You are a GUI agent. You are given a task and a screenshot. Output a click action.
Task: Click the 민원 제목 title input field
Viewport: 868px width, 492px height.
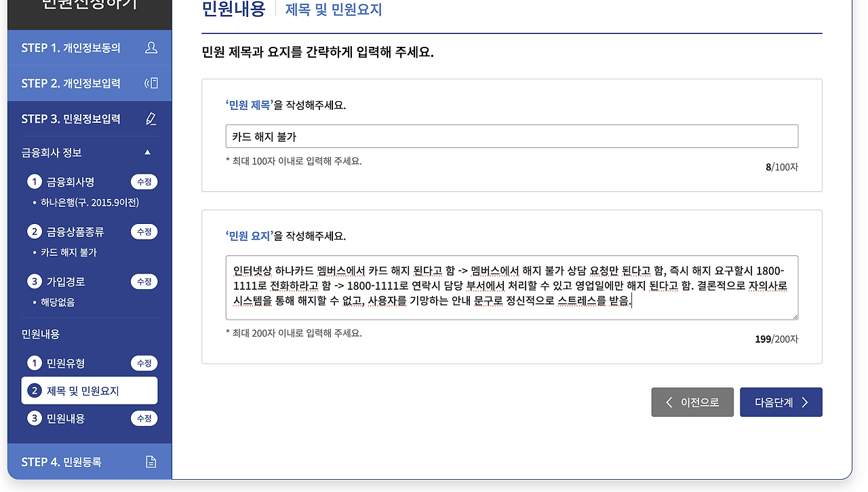point(511,136)
